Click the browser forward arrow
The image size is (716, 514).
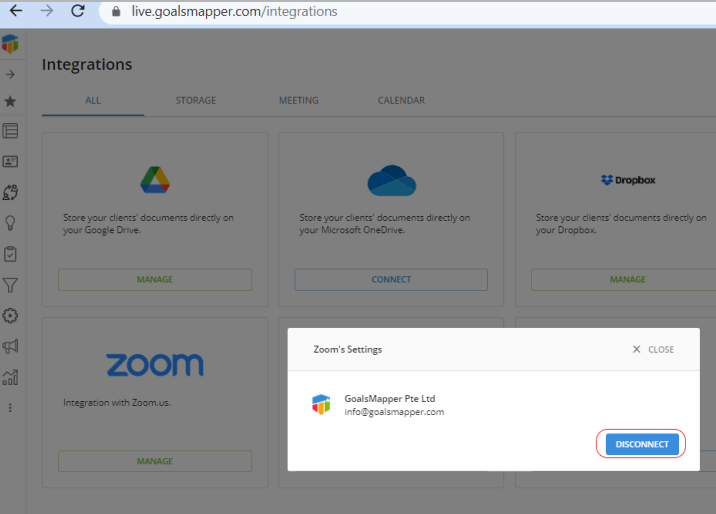pyautogui.click(x=47, y=11)
